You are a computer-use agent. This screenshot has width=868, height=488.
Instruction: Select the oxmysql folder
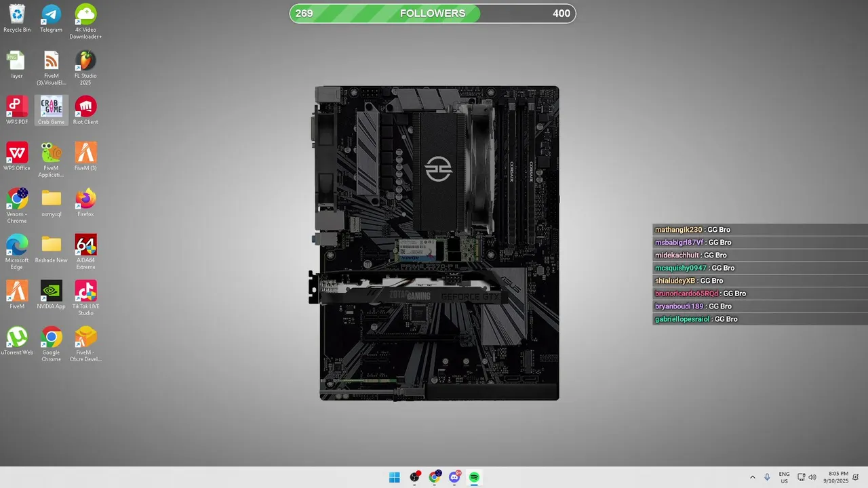point(52,203)
